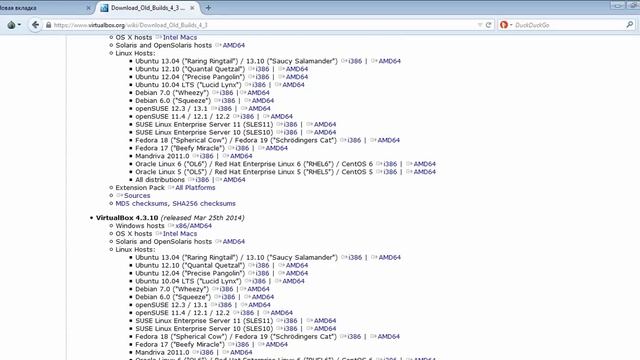Open AMD64 link for Ubuntu 12.10 in upper list
The width and height of the screenshot is (640, 360).
point(297,69)
